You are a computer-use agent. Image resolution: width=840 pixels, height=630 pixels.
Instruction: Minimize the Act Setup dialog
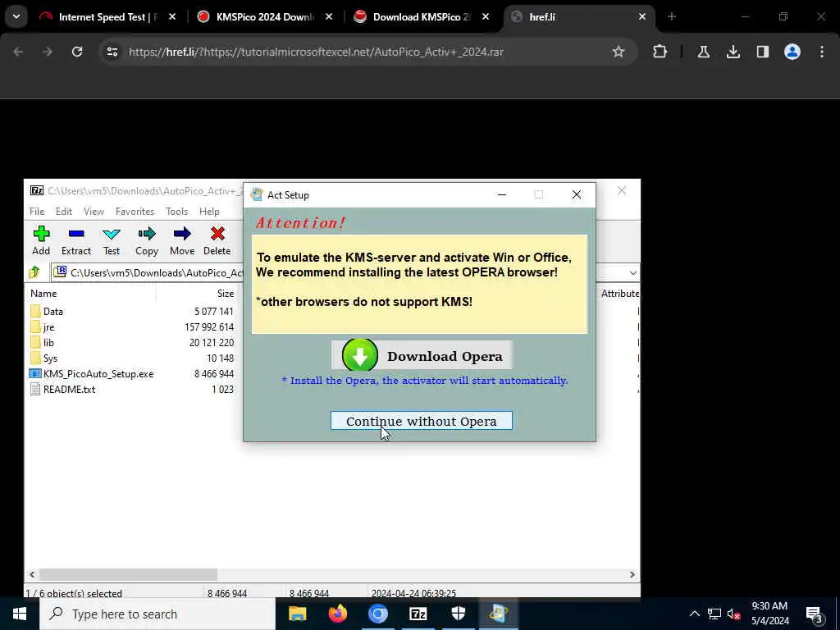(501, 194)
